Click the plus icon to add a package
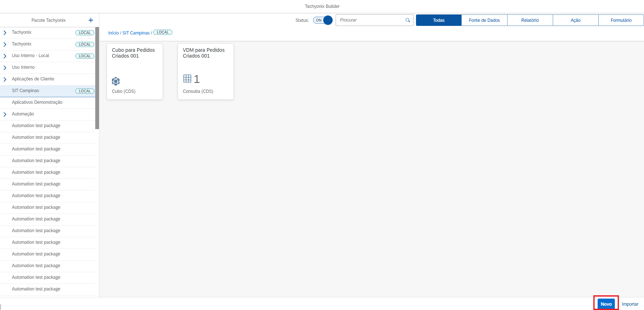The image size is (644, 310). pos(91,20)
